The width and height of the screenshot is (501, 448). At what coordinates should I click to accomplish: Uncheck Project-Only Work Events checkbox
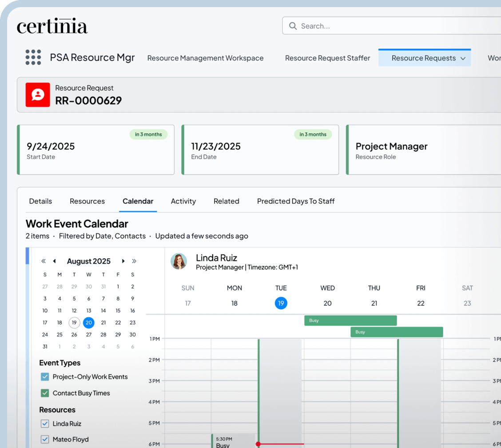[45, 377]
